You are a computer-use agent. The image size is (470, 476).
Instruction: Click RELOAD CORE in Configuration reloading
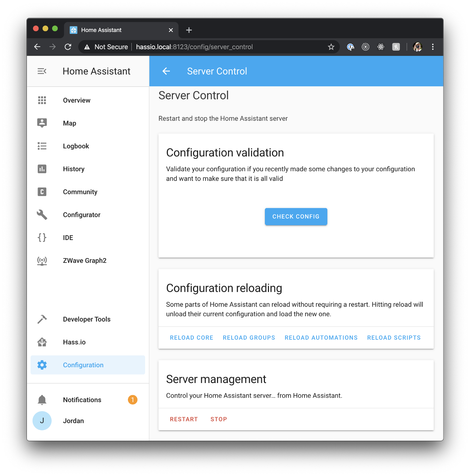(191, 337)
